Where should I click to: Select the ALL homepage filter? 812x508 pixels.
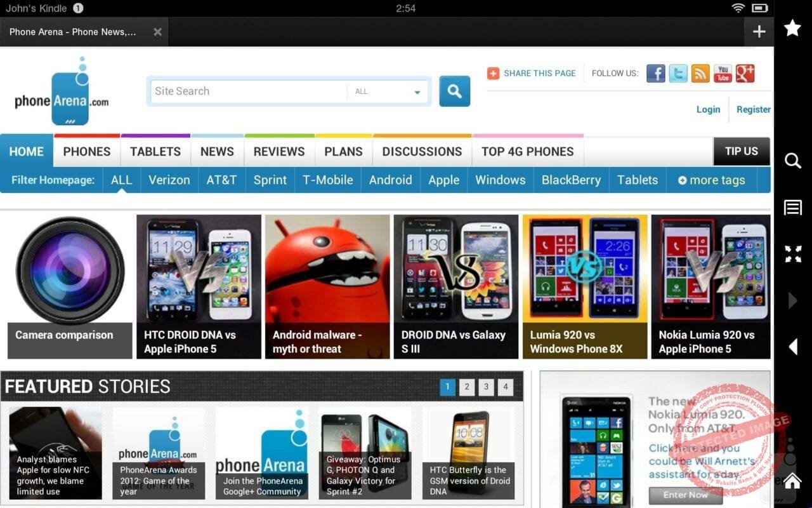pyautogui.click(x=121, y=180)
